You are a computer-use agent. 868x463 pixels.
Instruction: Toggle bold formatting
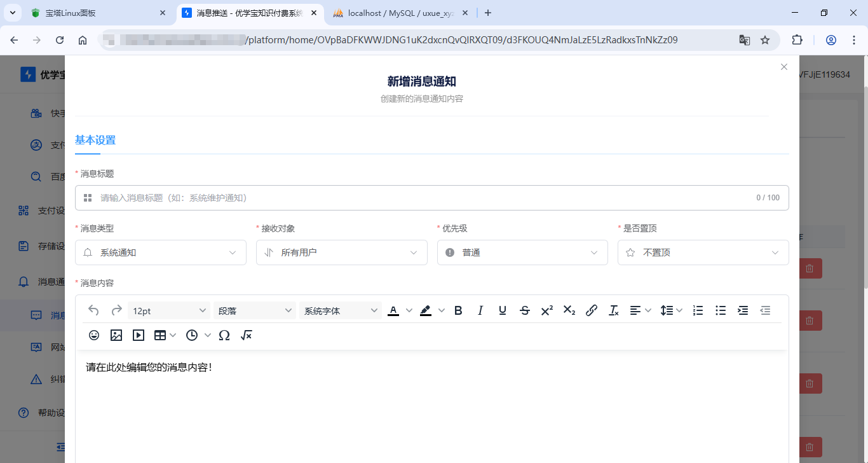458,310
